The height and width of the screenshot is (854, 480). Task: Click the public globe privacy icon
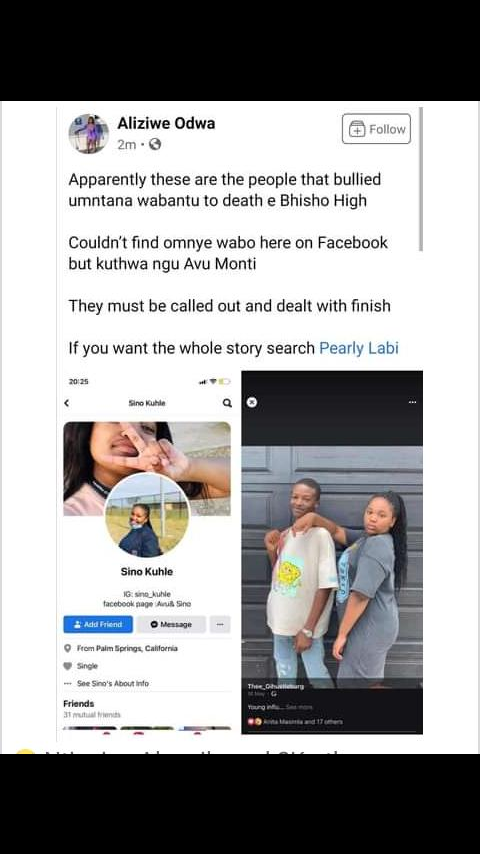click(x=155, y=144)
